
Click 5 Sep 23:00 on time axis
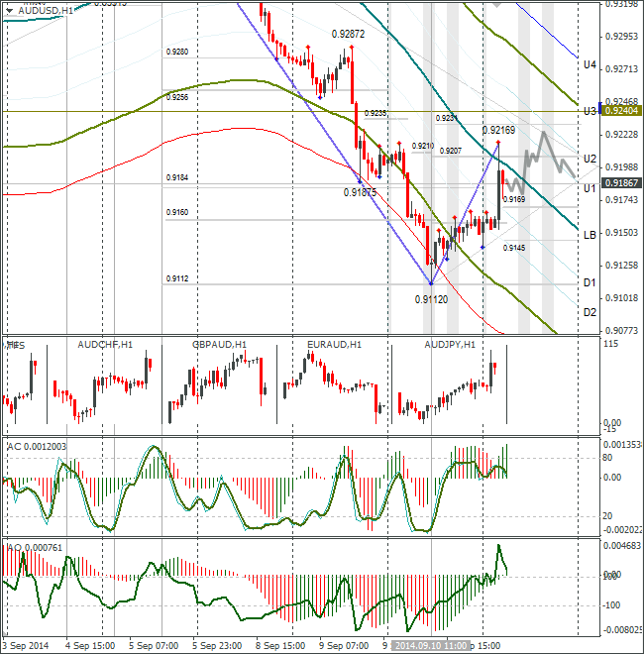[217, 646]
